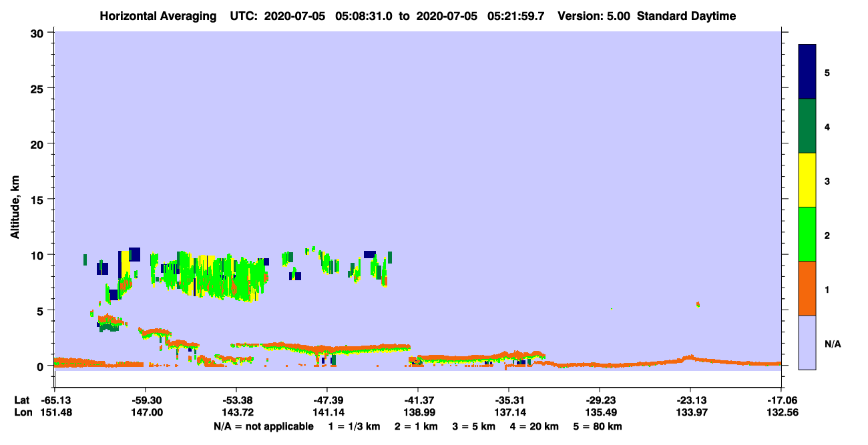Image resolution: width=868 pixels, height=445 pixels.
Task: Click the longitude value 137.14
Action: [x=509, y=413]
